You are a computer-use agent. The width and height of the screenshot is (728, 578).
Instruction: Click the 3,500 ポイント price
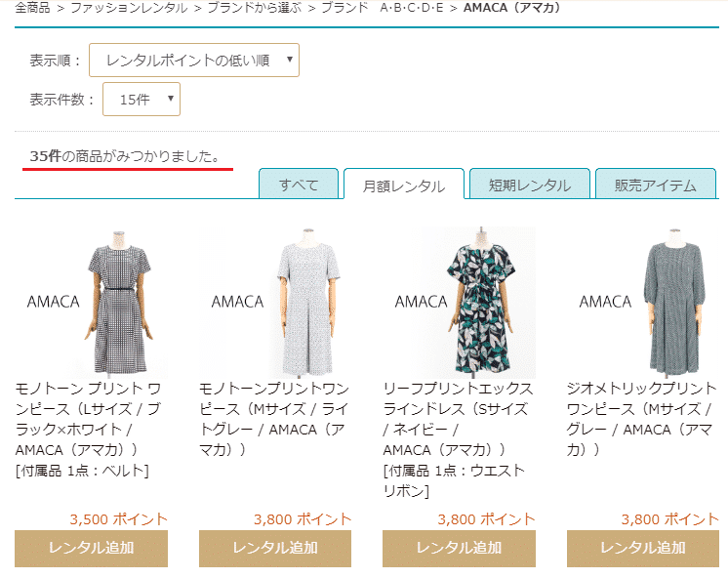pos(118,519)
